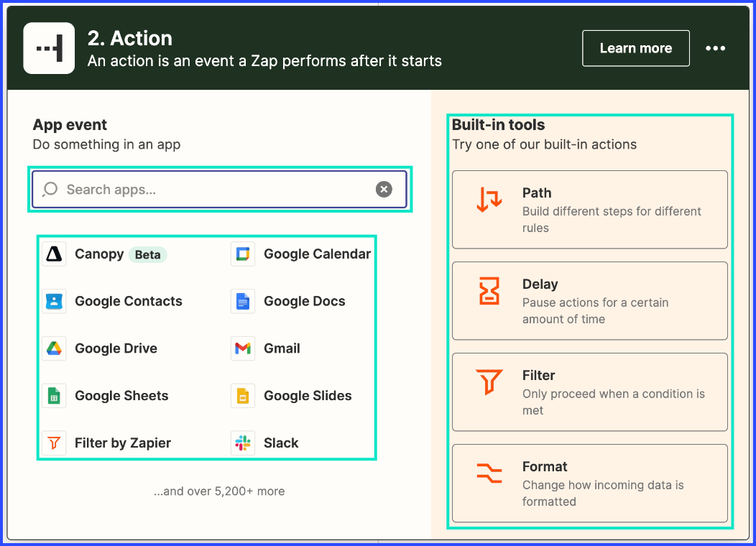Click the Format icon
756x546 pixels.
click(489, 473)
